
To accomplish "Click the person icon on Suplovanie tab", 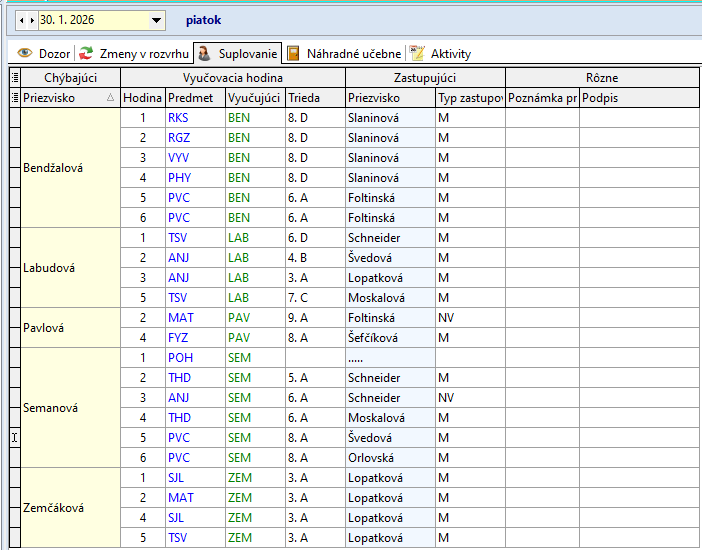I will pyautogui.click(x=204, y=53).
